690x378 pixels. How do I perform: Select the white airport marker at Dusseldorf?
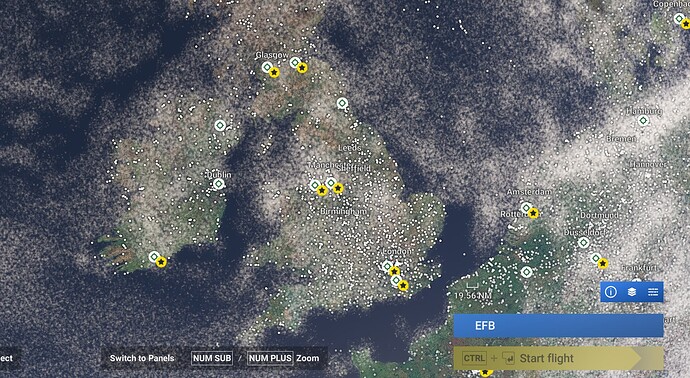click(x=584, y=242)
